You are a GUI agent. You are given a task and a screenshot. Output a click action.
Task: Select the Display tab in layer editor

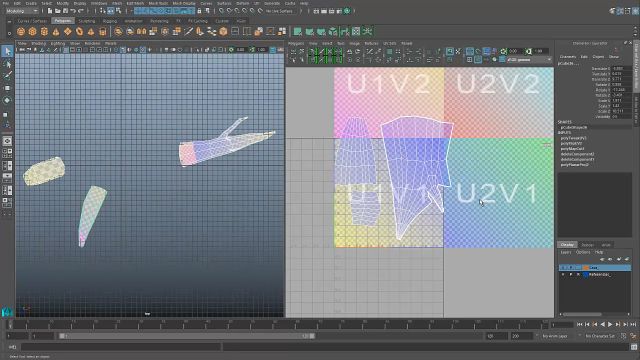click(x=567, y=245)
